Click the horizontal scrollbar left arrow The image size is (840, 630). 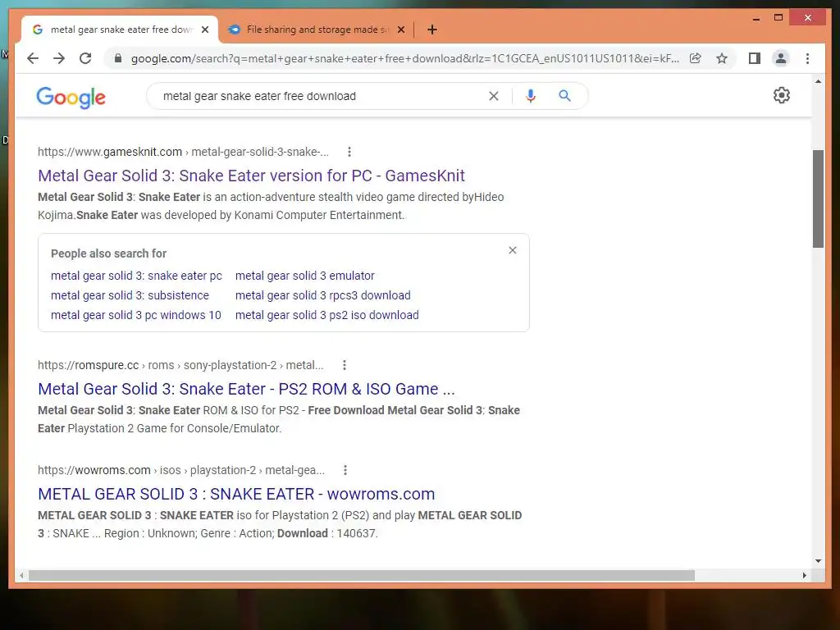[x=21, y=575]
